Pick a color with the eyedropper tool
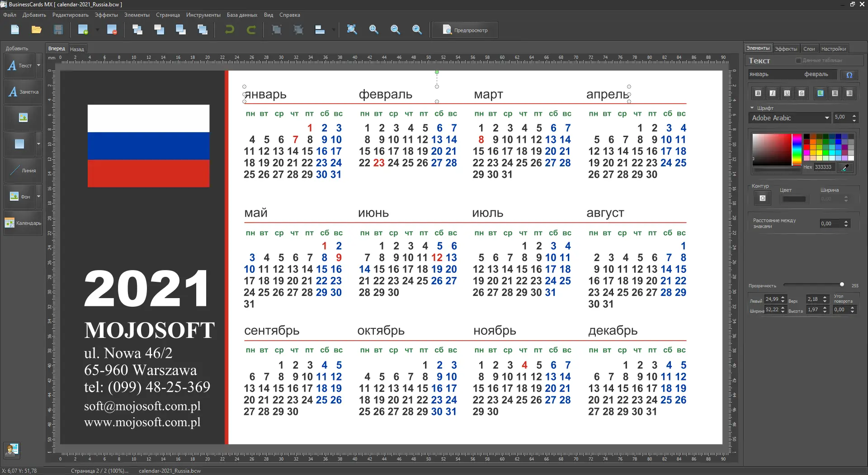The height and width of the screenshot is (475, 868). click(844, 167)
